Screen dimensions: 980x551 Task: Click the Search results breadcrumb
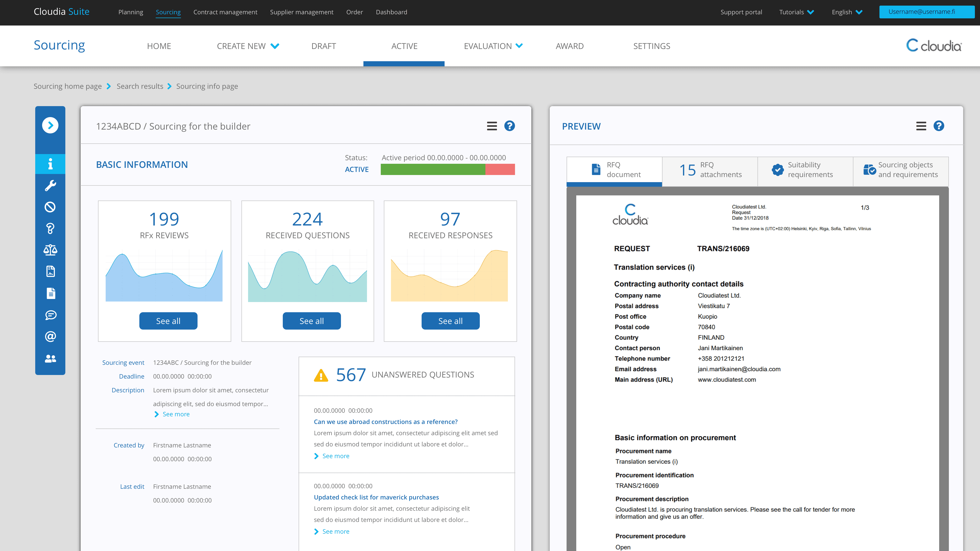pyautogui.click(x=140, y=86)
